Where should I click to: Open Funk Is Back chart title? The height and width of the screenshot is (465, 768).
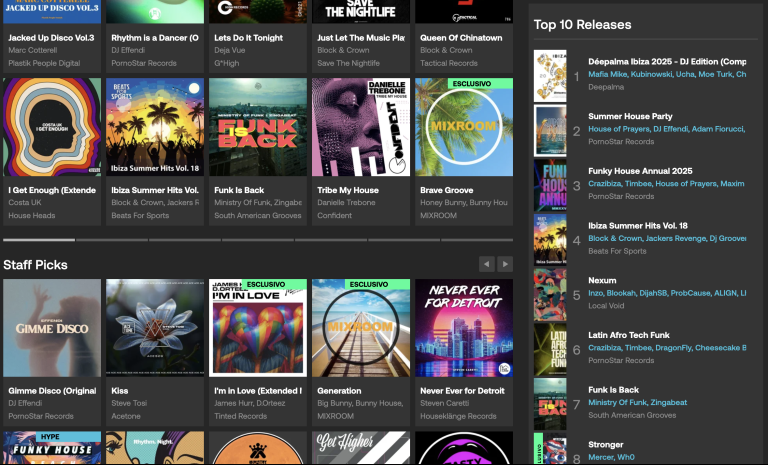point(613,390)
